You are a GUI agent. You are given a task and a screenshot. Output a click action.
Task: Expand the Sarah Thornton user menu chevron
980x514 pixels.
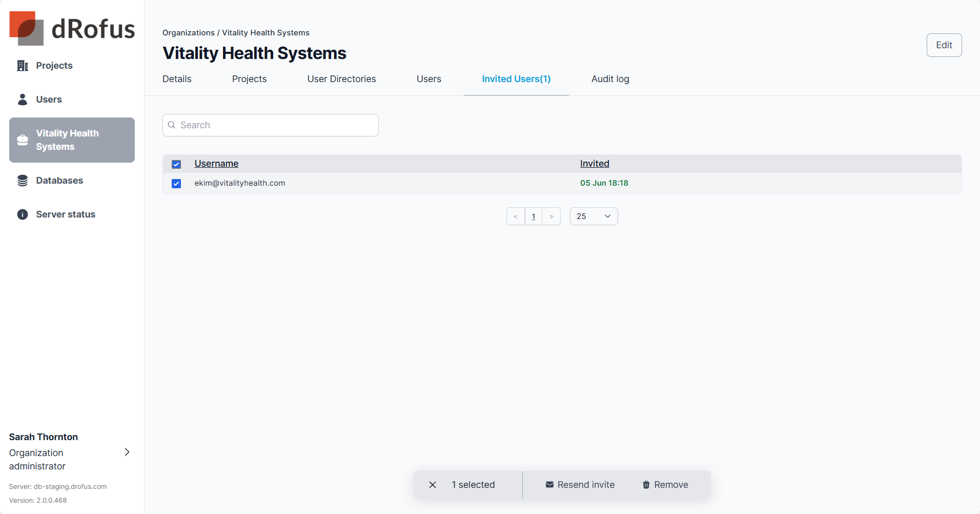point(127,452)
